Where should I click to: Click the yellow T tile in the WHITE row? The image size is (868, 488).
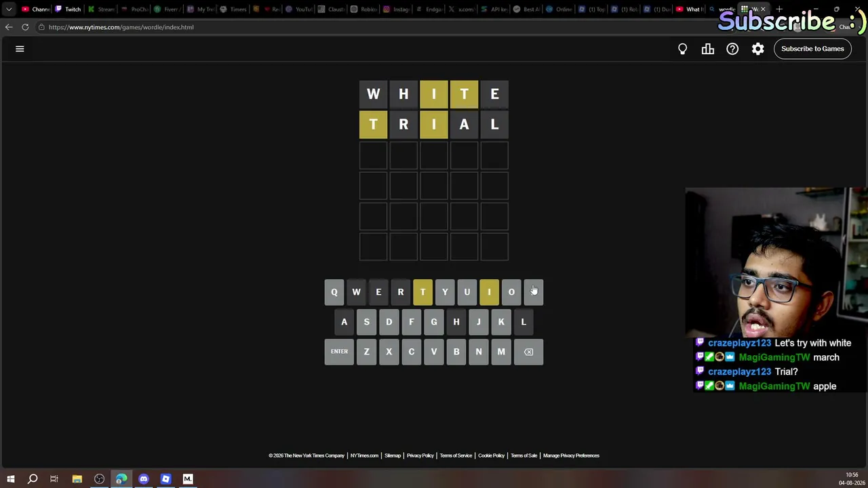point(465,94)
